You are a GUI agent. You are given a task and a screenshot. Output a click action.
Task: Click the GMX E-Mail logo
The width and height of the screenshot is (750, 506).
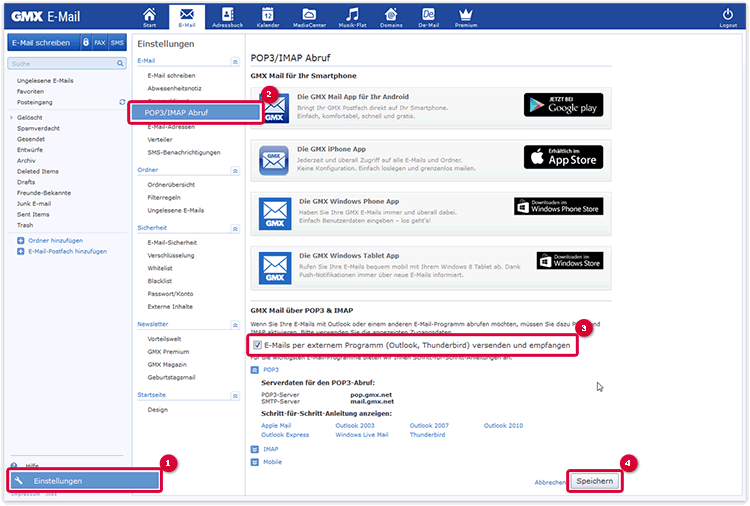tap(45, 17)
